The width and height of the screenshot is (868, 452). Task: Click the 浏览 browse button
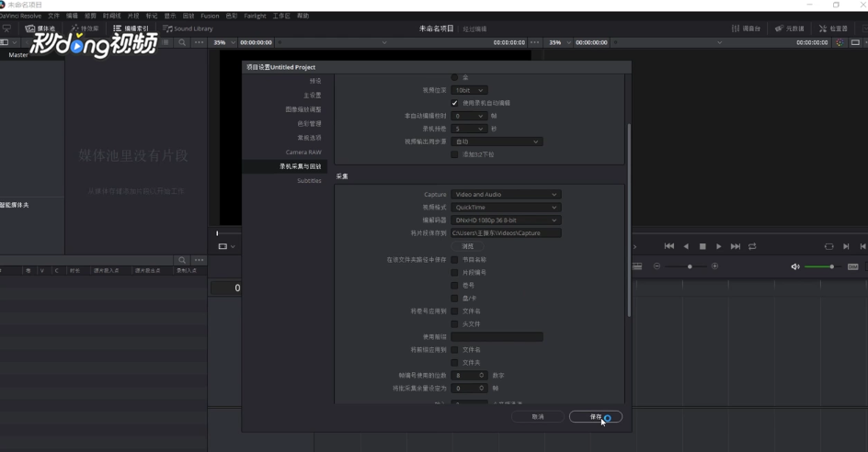468,246
